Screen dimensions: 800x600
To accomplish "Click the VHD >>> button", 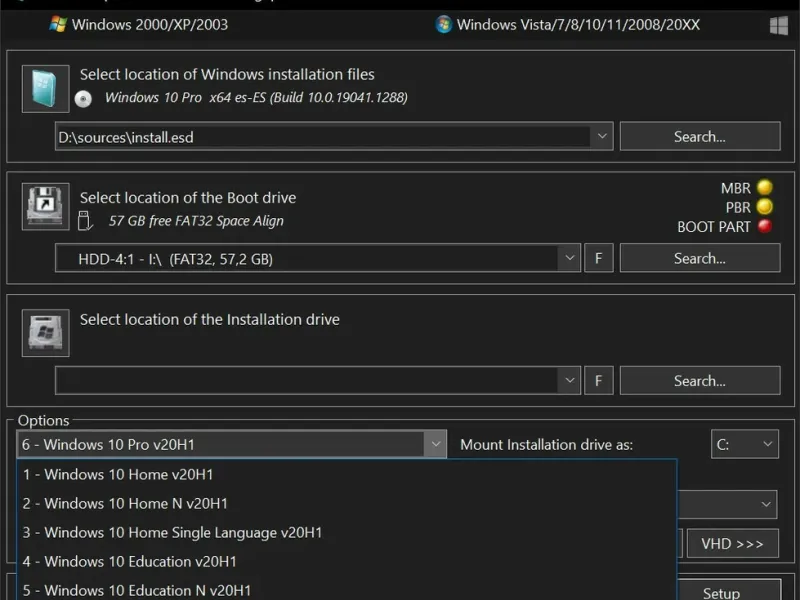I will coord(733,544).
